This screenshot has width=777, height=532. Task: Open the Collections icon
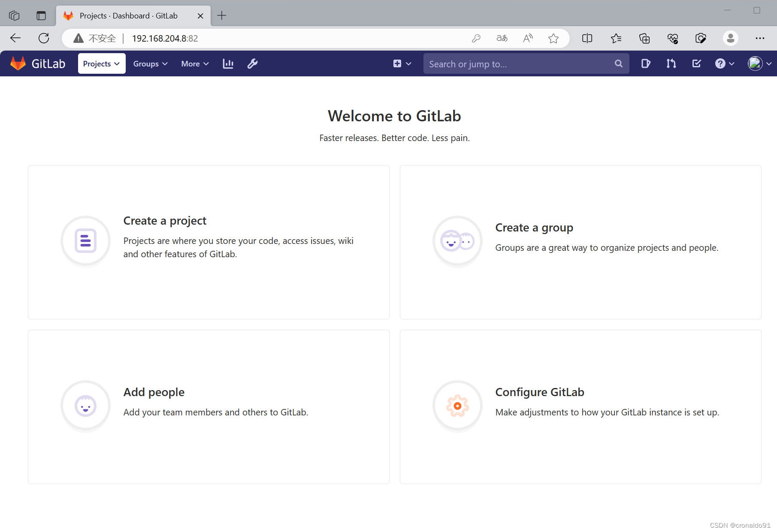(x=644, y=38)
